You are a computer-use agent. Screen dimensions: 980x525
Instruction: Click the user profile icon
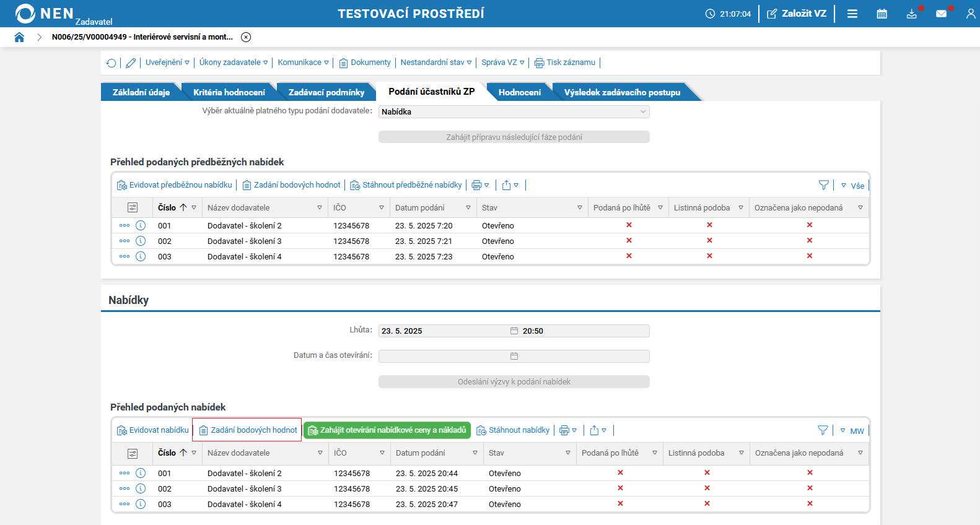click(x=970, y=14)
